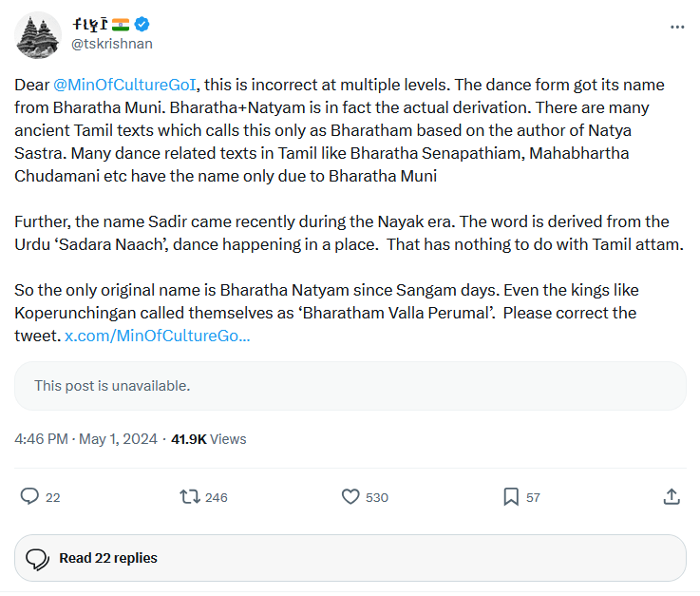This screenshot has height=596, width=700.
Task: Open the x.com/MinOfCultureGo… quoted link
Action: point(157,336)
